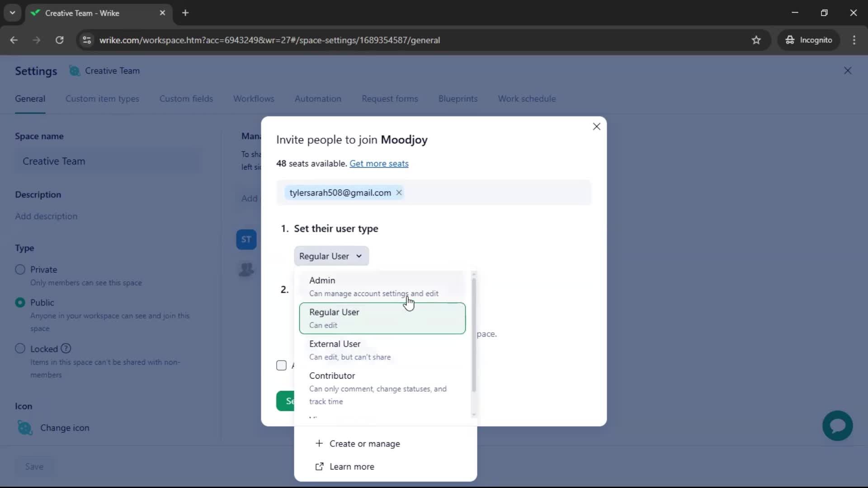Open the Work schedule tab

point(527,99)
